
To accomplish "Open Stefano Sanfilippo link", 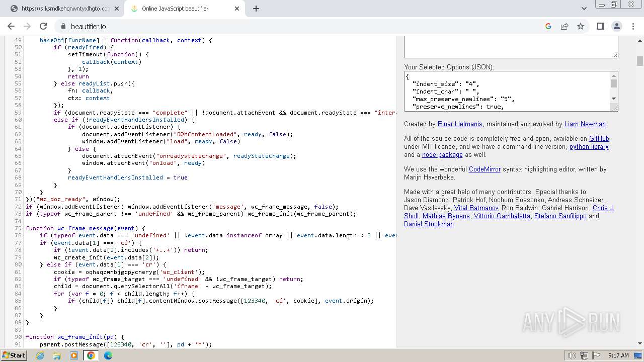I will pos(560,216).
